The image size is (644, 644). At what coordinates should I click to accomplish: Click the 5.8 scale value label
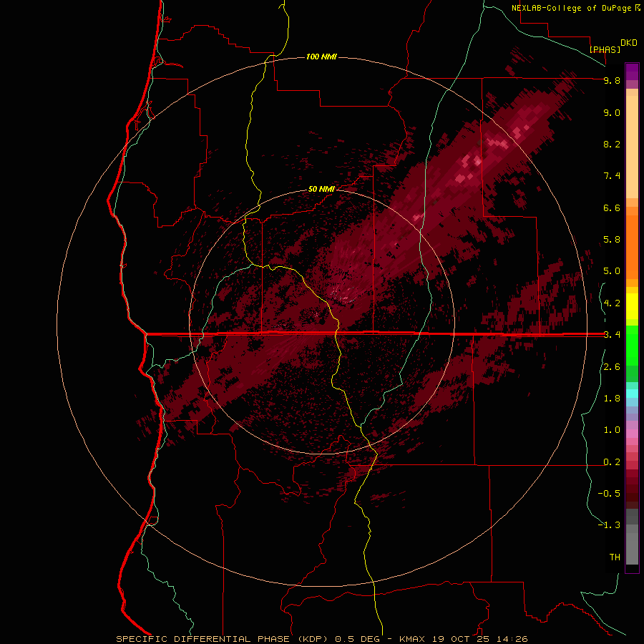[612, 239]
